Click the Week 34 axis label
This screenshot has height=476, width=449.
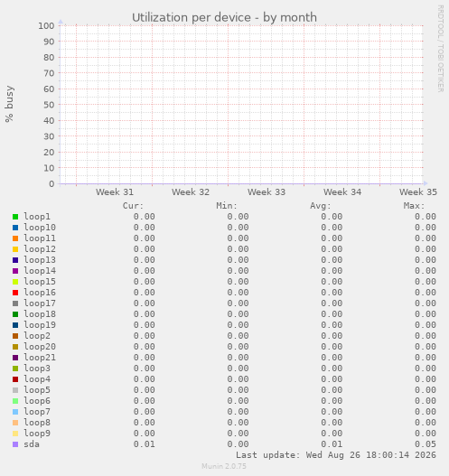tap(342, 192)
